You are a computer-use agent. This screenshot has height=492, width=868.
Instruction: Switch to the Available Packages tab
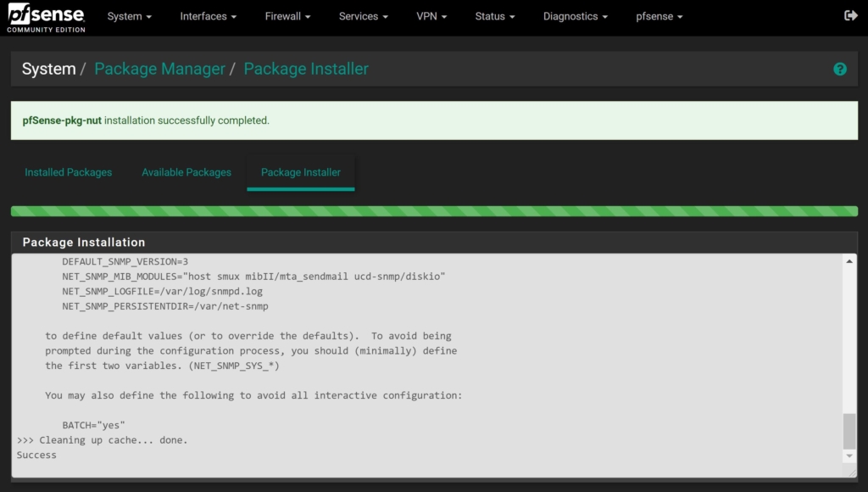point(186,172)
